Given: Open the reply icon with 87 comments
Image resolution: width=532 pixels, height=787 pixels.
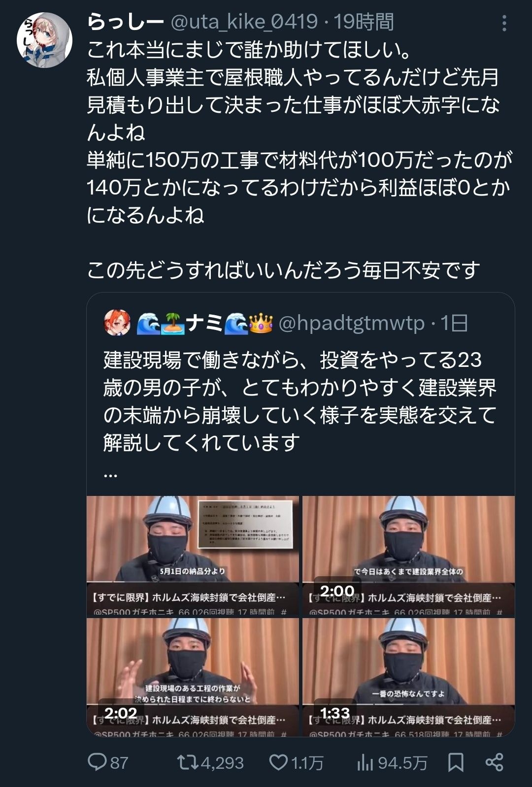Looking at the screenshot, I should [x=98, y=762].
